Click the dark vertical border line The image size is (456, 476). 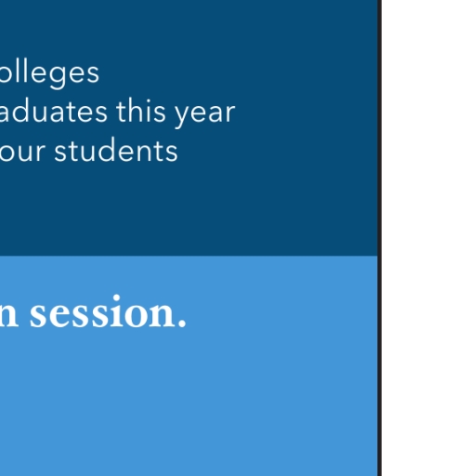click(380, 238)
